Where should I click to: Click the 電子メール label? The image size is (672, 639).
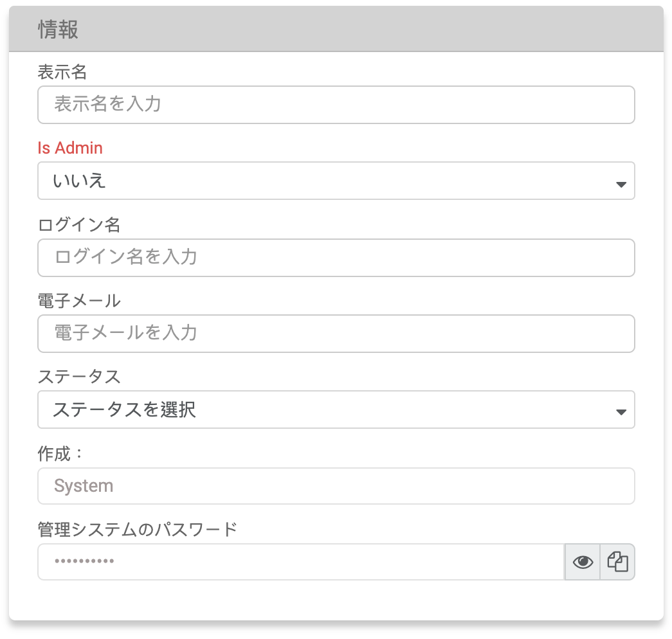point(69,300)
